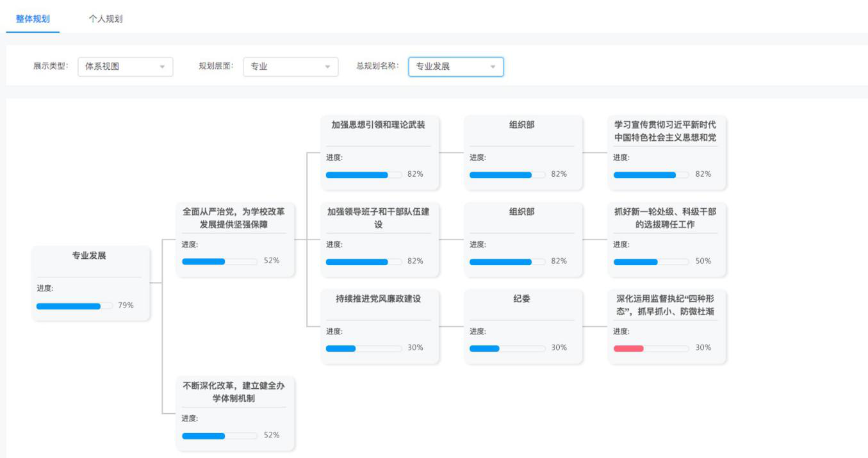This screenshot has width=868, height=458.
Task: Open the 抓好新一轮处级、科级干部 task card
Action: click(x=666, y=239)
